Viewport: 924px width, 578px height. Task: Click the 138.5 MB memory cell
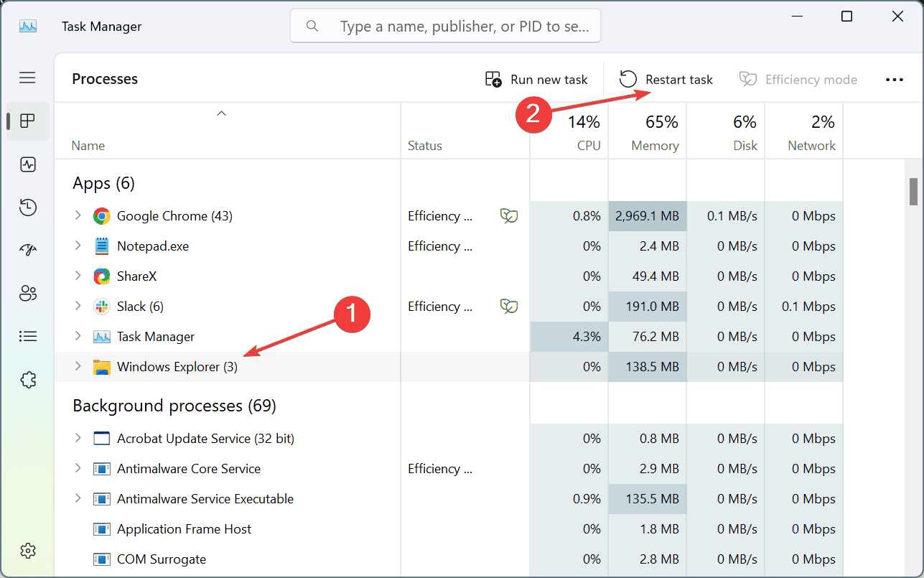[x=648, y=367]
